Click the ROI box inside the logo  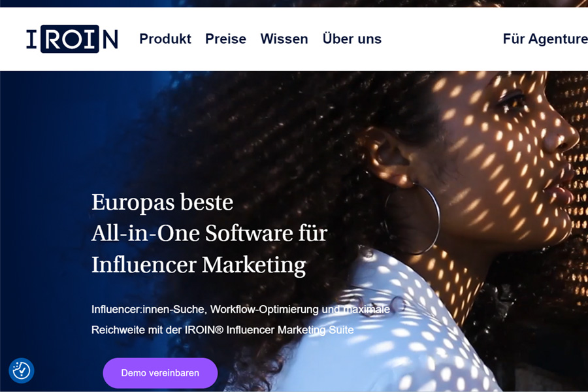70,39
